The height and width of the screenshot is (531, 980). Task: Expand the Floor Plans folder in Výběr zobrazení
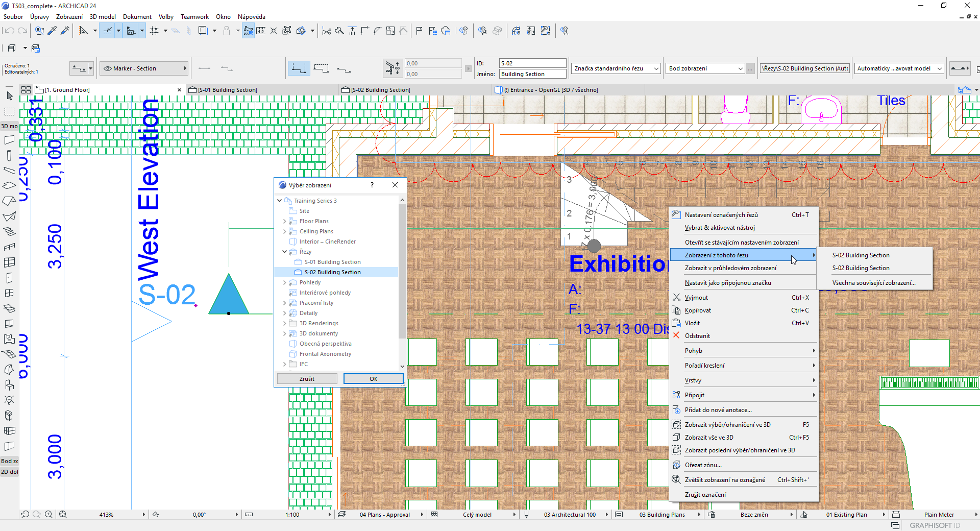click(x=284, y=221)
